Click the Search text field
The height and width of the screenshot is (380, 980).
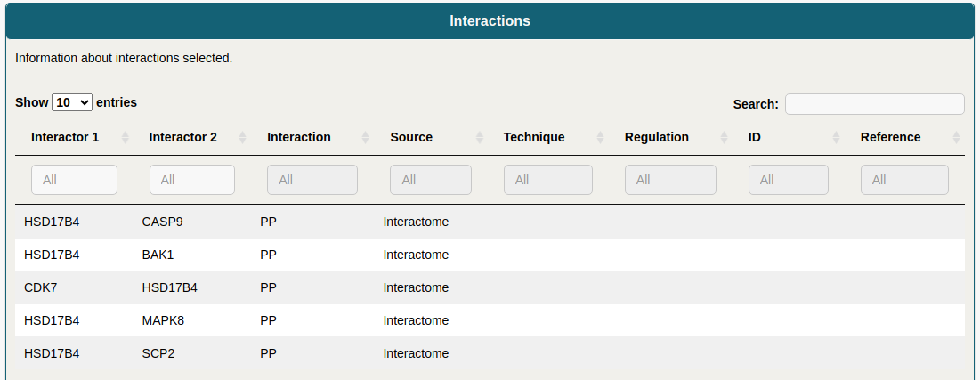click(874, 104)
